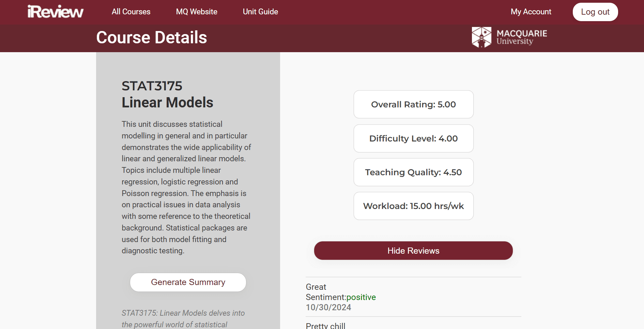Open the MQ Website link
The image size is (644, 329).
(x=197, y=12)
